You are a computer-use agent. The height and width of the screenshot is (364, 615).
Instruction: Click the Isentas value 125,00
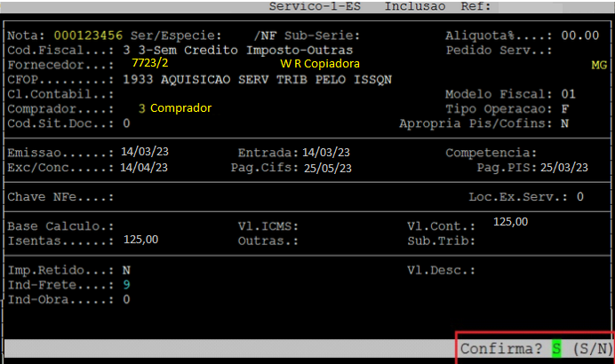[x=140, y=240]
